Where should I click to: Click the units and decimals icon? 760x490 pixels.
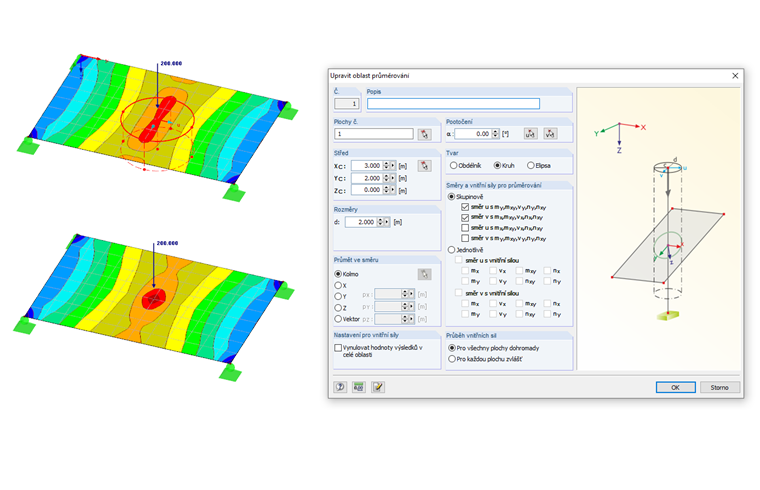tap(359, 387)
